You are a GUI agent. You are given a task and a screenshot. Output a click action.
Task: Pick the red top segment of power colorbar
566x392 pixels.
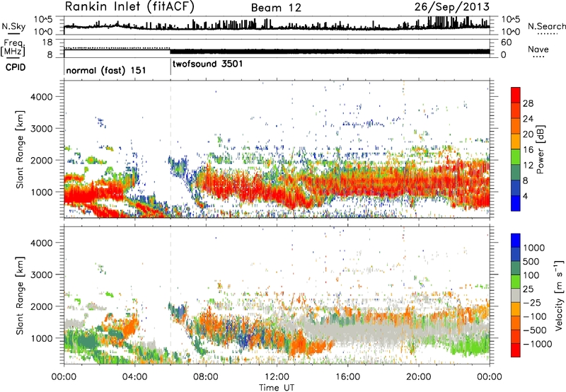click(516, 95)
